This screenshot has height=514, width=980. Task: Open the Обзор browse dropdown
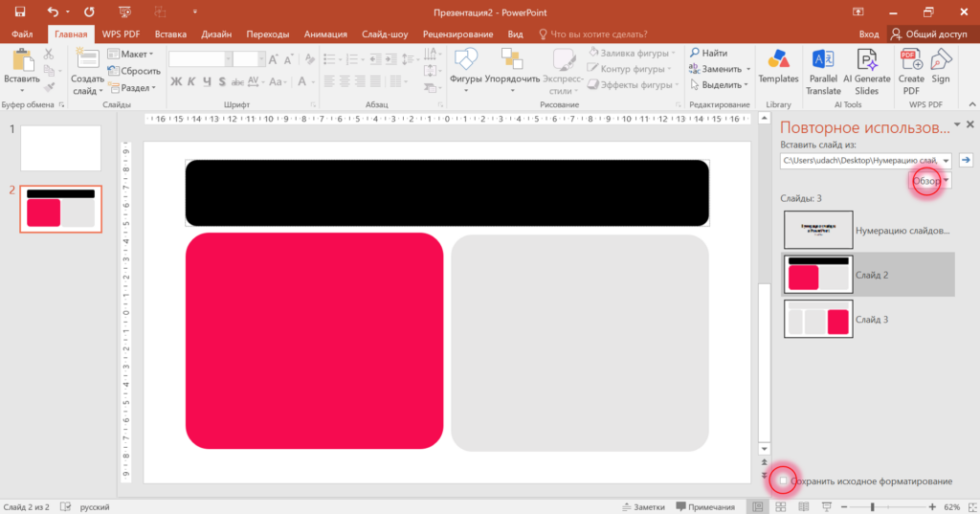tap(930, 181)
